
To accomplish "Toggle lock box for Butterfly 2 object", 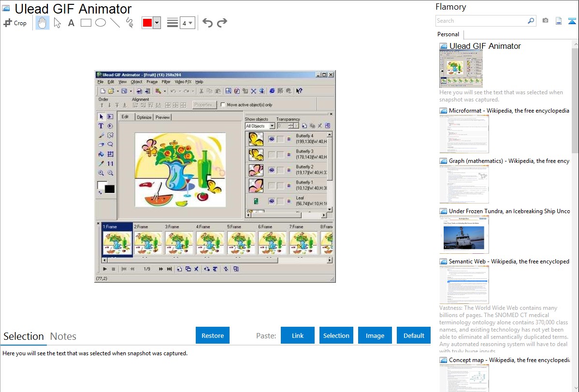I will (281, 170).
